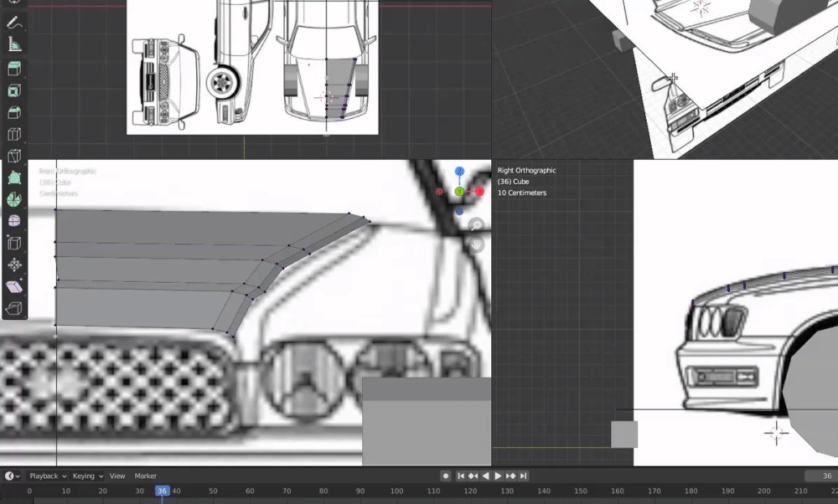This screenshot has height=504, width=838.
Task: Open the Keying dropdown
Action: tap(87, 476)
